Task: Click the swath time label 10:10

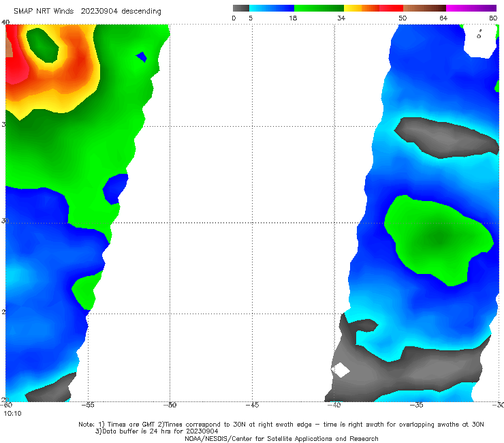Action: (12, 414)
